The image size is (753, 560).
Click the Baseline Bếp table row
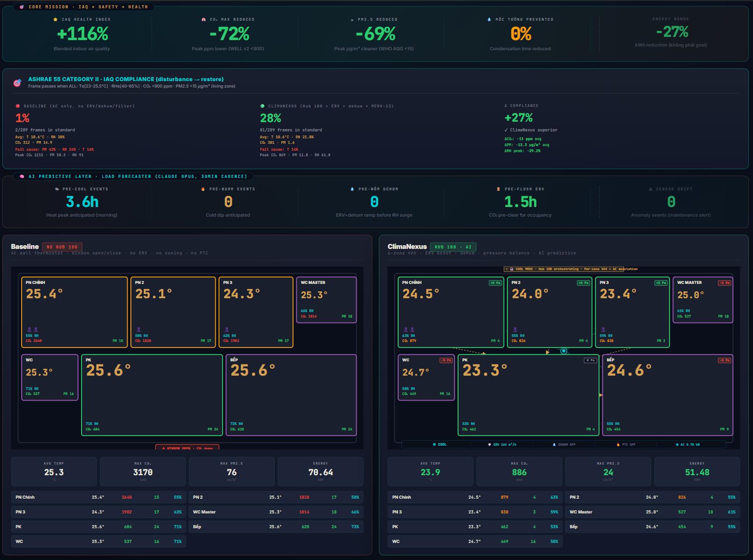click(x=276, y=527)
